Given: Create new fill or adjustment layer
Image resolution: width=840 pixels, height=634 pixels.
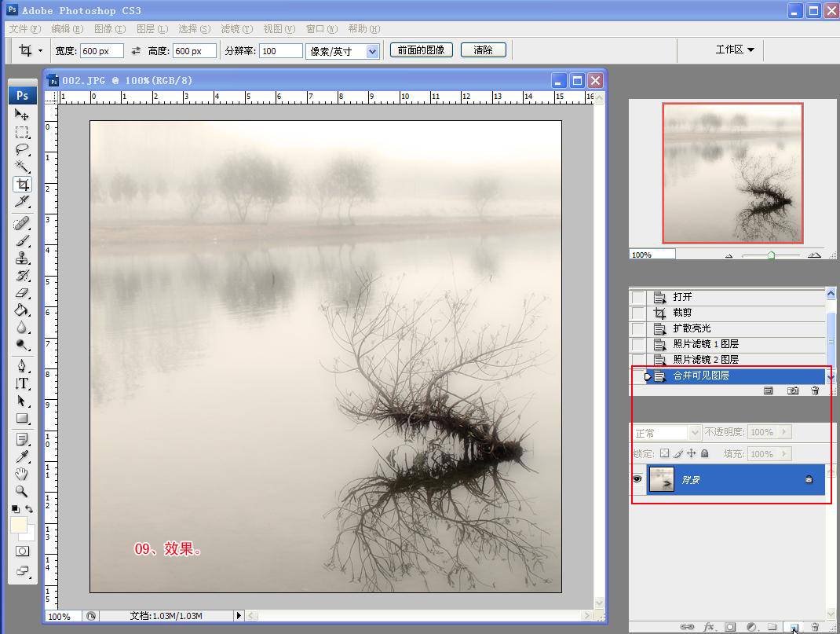Looking at the screenshot, I should tap(751, 626).
